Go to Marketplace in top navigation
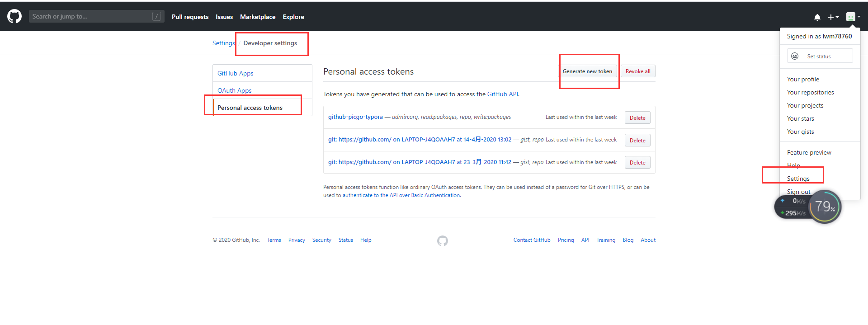The height and width of the screenshot is (325, 868). (x=258, y=17)
